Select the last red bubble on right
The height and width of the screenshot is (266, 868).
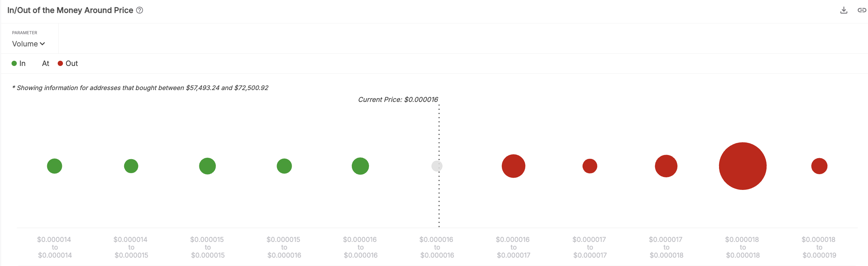point(819,166)
